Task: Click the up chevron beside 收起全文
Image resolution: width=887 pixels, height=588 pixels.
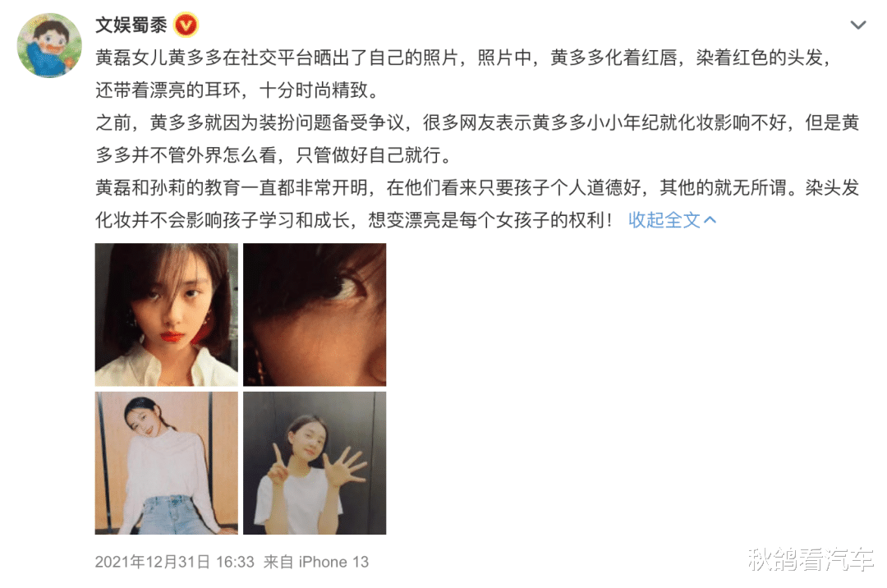Action: pyautogui.click(x=710, y=220)
